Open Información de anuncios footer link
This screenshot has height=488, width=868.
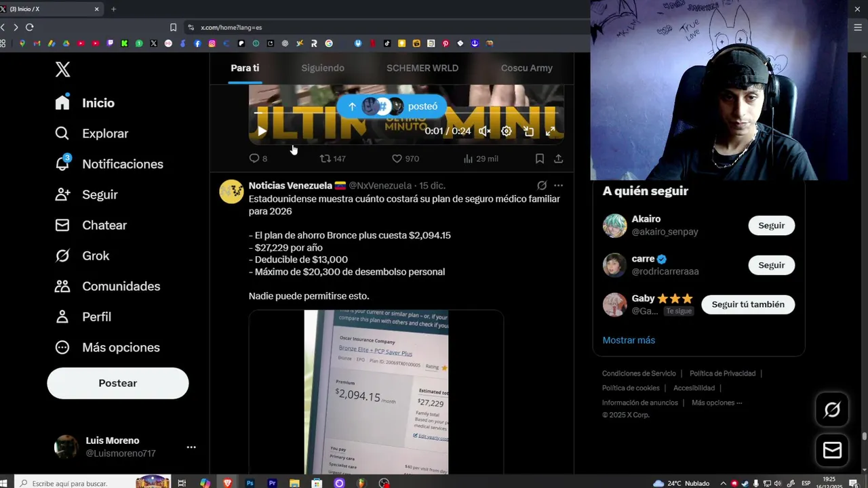pyautogui.click(x=640, y=403)
